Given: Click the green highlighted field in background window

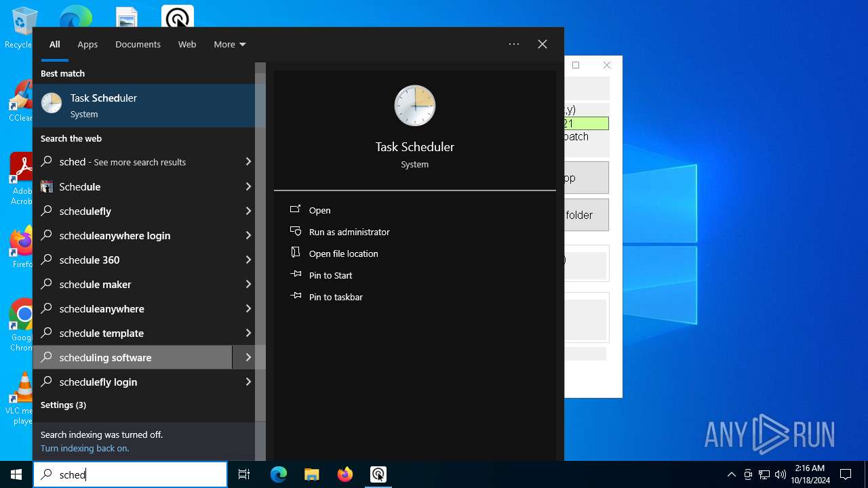Looking at the screenshot, I should (587, 123).
